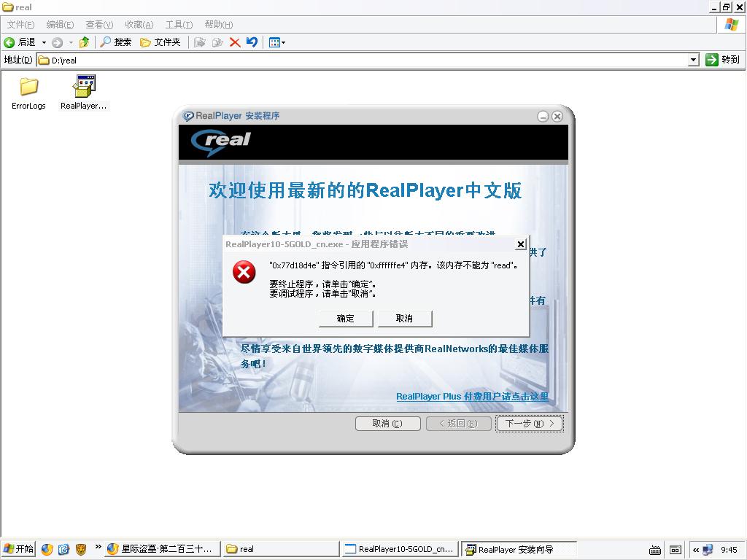Open the Back history dropdown arrow
Screen dimensions: 747x560
pyautogui.click(x=44, y=42)
